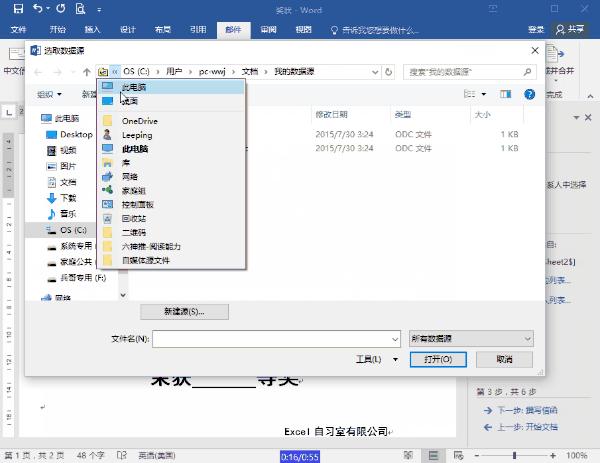
Task: Select 二维码 folder in the path dropdown list
Action: pos(171,232)
